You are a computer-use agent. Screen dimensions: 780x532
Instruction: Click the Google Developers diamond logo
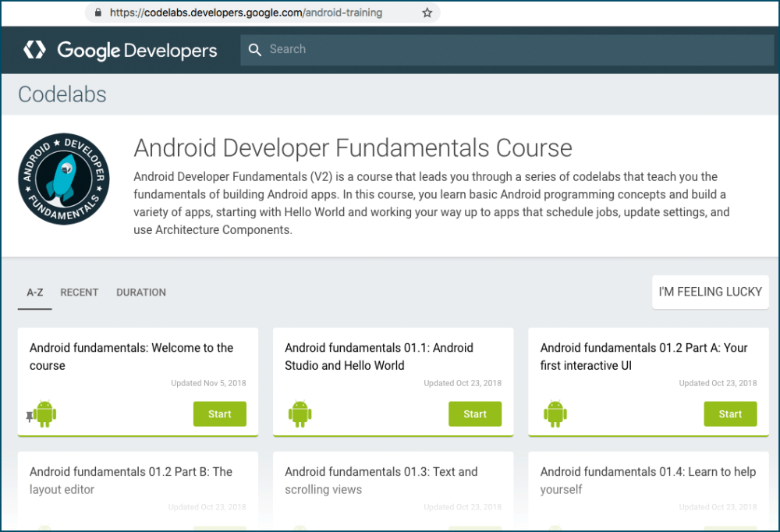[x=33, y=49]
